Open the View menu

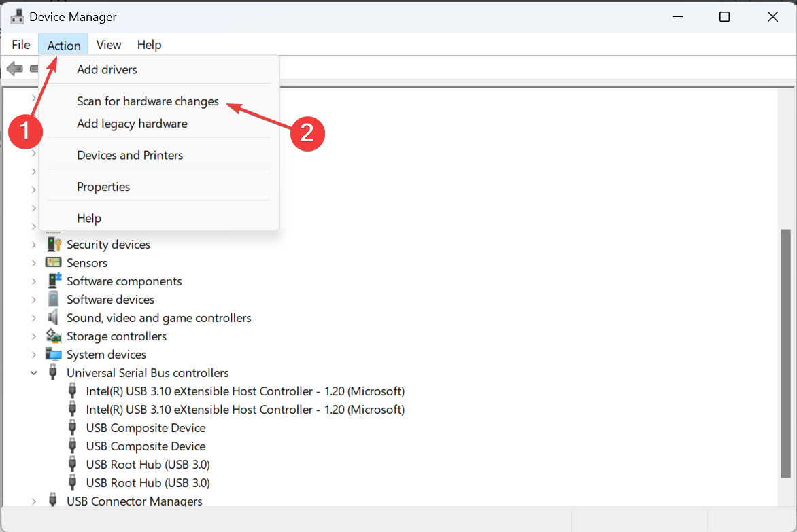click(x=109, y=45)
